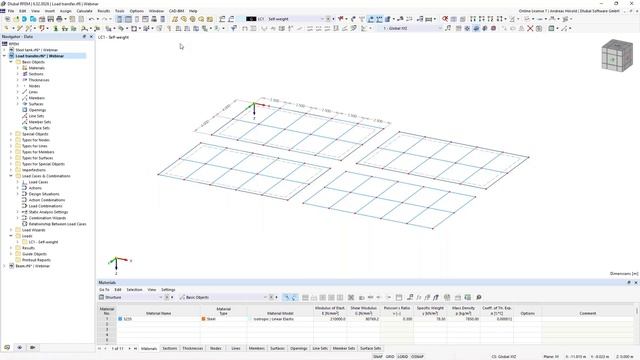
Task: Toggle GRID in the status bar
Action: coord(390,357)
